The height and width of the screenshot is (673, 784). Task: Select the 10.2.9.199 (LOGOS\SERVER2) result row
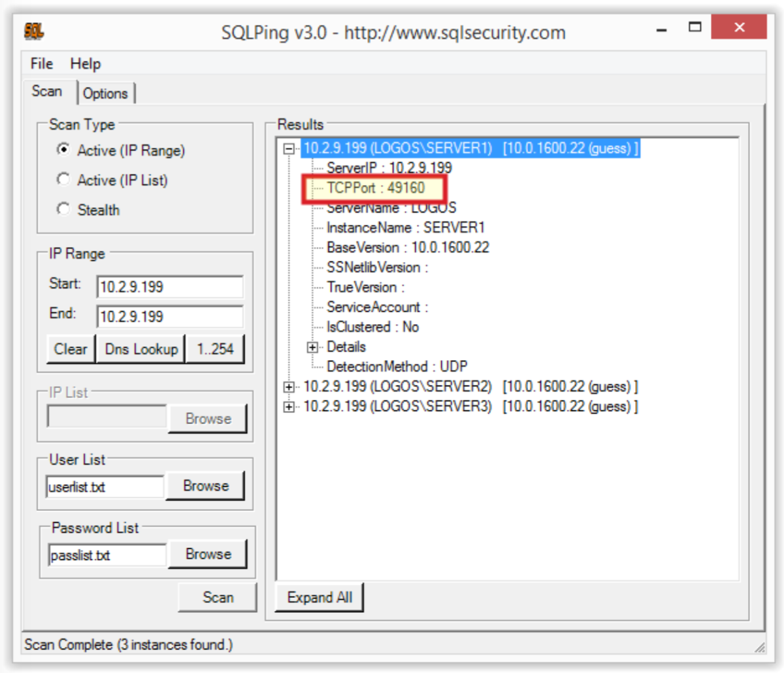pos(470,386)
